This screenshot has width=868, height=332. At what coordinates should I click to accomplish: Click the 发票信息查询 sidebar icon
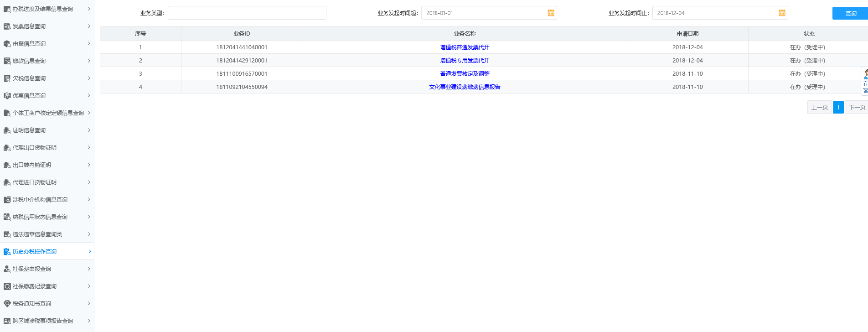point(7,26)
